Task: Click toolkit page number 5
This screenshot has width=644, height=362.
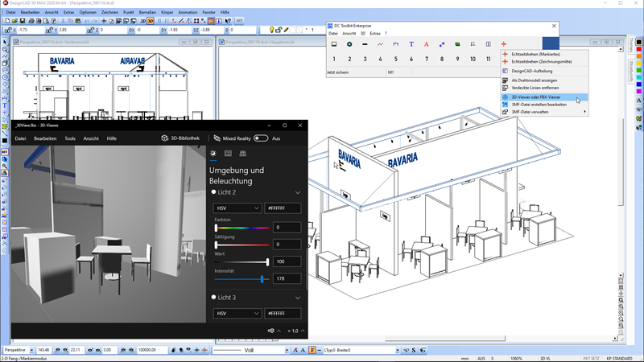Action: pos(396,59)
